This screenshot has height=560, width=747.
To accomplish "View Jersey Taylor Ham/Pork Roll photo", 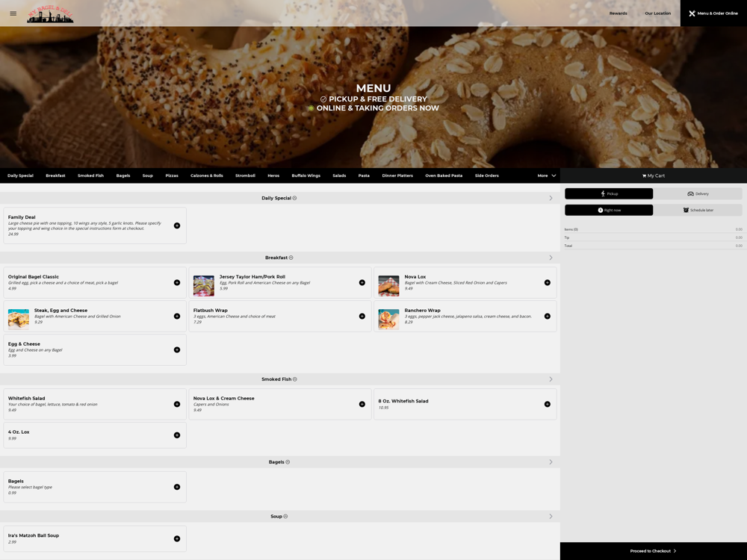I will pos(204,286).
